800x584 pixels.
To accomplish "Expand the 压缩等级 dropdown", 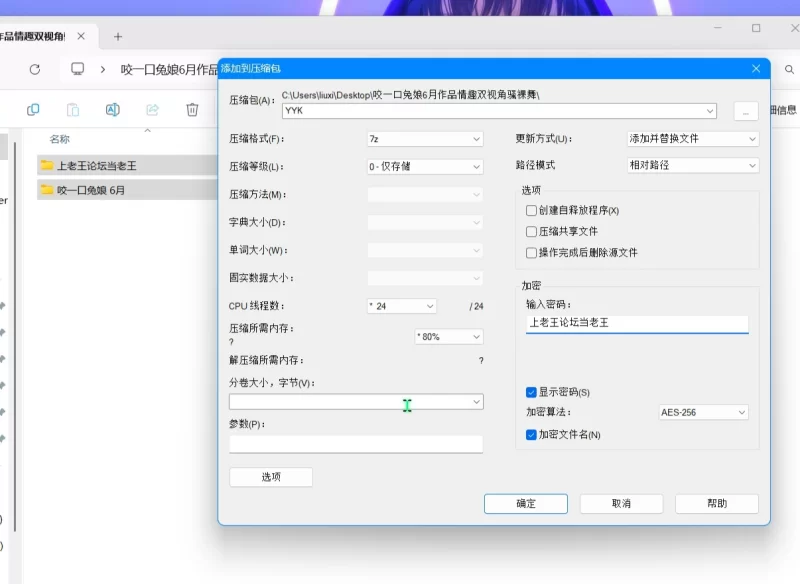I will coord(424,167).
